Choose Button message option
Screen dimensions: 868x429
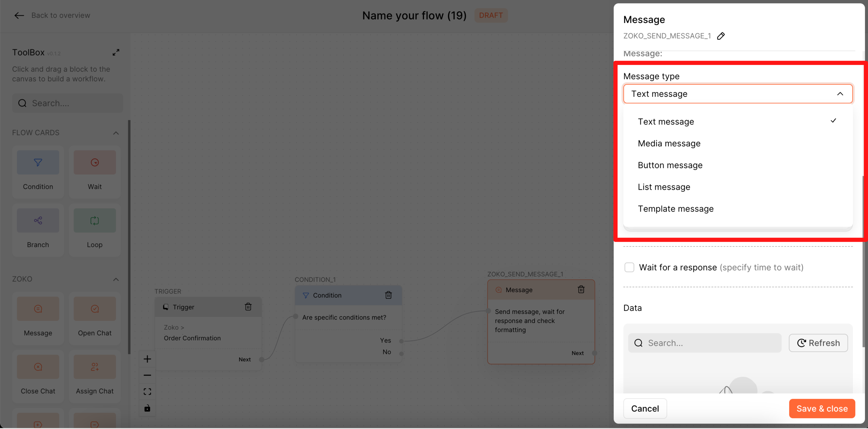pyautogui.click(x=738, y=165)
